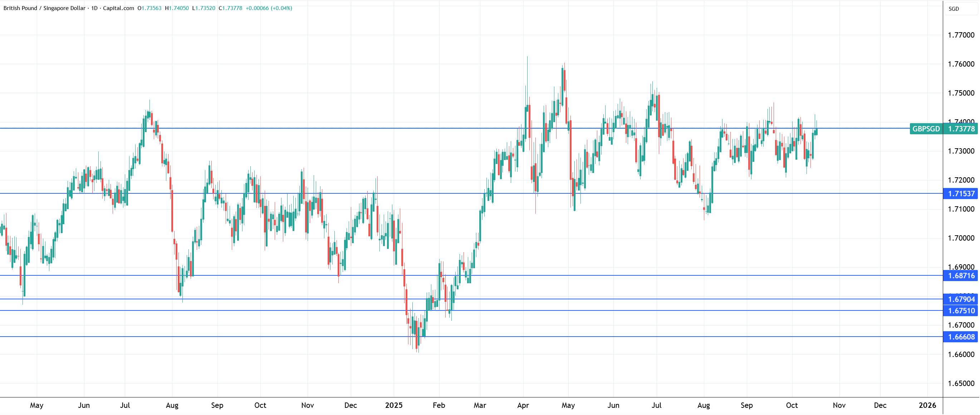Viewport: 980px width, 415px height.
Task: Click the 2025 label on time axis
Action: [x=393, y=405]
